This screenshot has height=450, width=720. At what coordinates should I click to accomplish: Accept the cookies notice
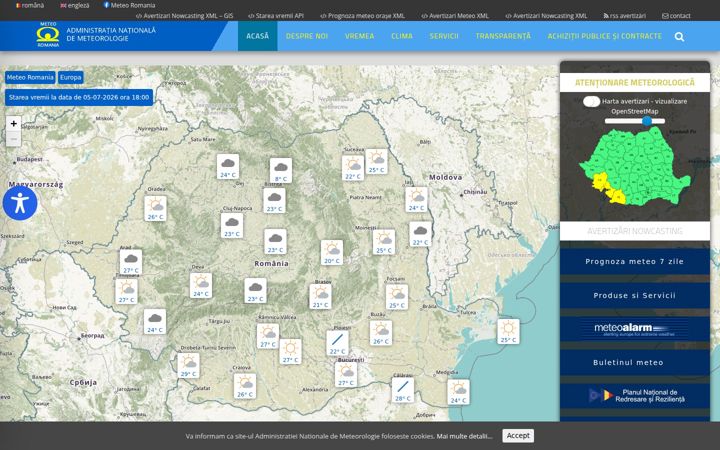click(x=518, y=436)
